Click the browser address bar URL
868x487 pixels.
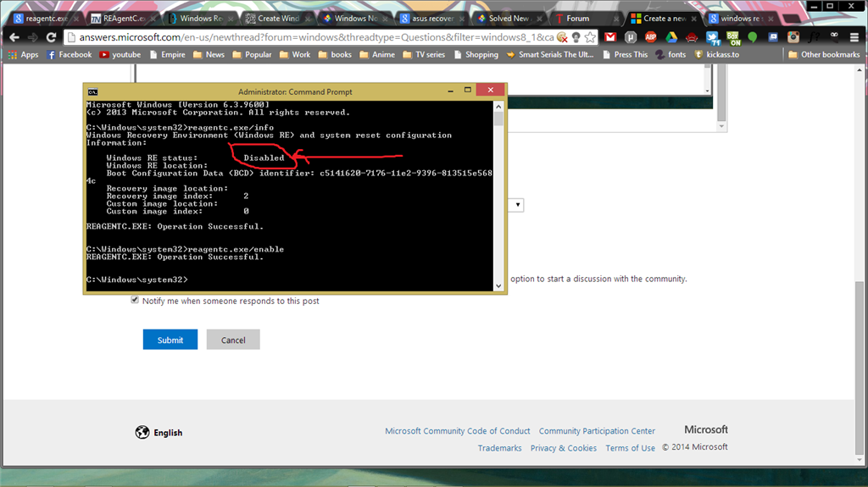(316, 37)
